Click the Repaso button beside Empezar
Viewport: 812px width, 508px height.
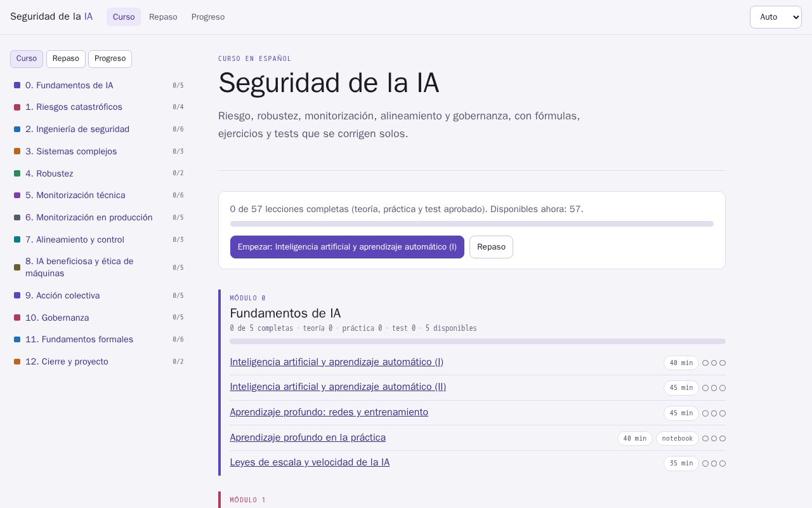(491, 247)
